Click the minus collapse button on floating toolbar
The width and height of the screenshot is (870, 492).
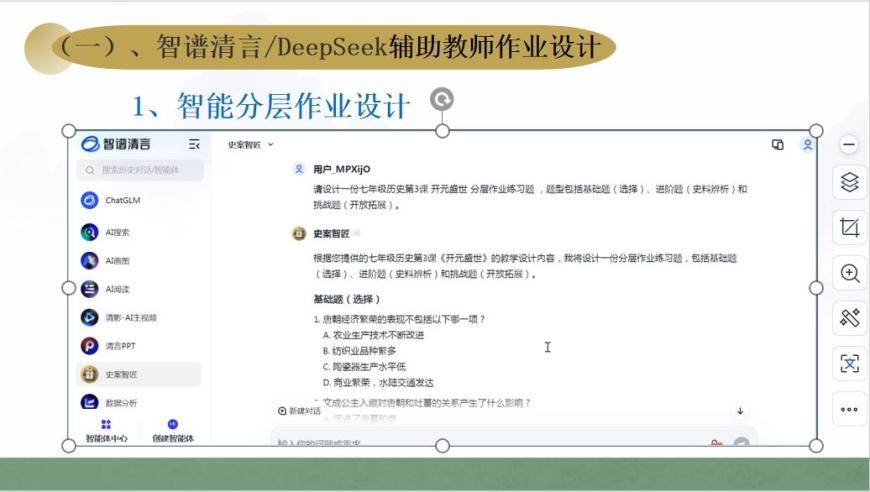[849, 145]
